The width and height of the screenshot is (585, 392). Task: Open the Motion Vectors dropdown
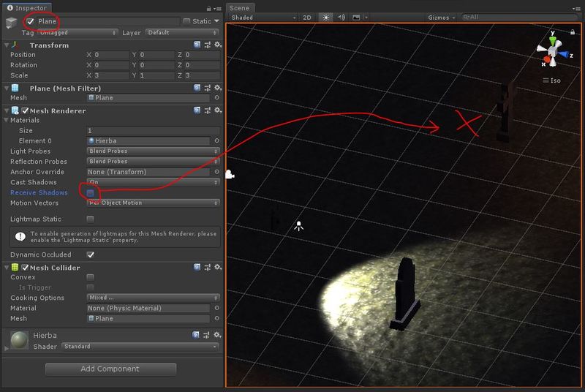pyautogui.click(x=153, y=203)
